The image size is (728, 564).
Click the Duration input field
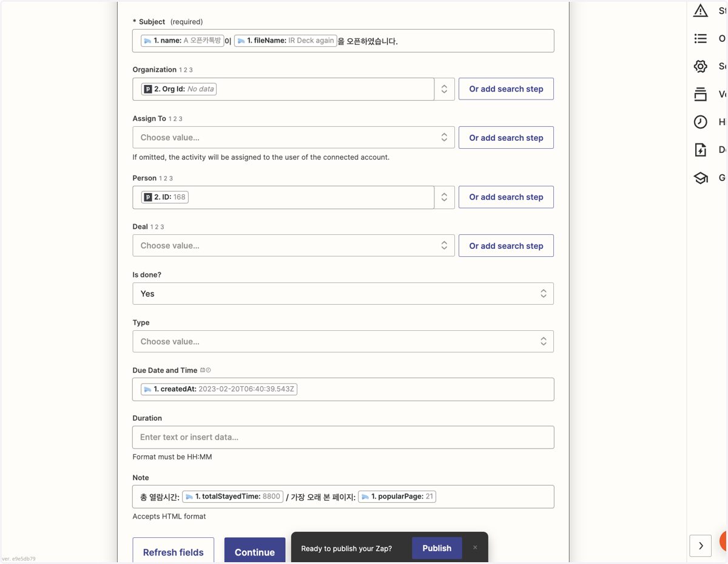(343, 437)
